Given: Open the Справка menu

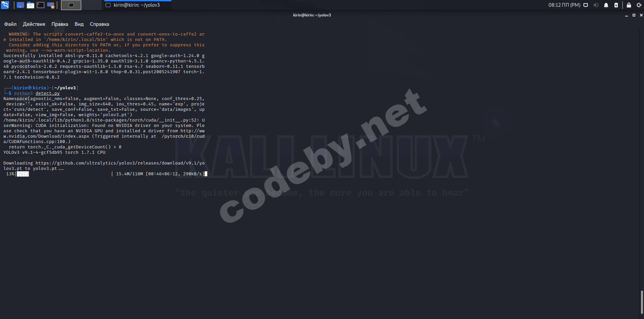Looking at the screenshot, I should [x=99, y=24].
